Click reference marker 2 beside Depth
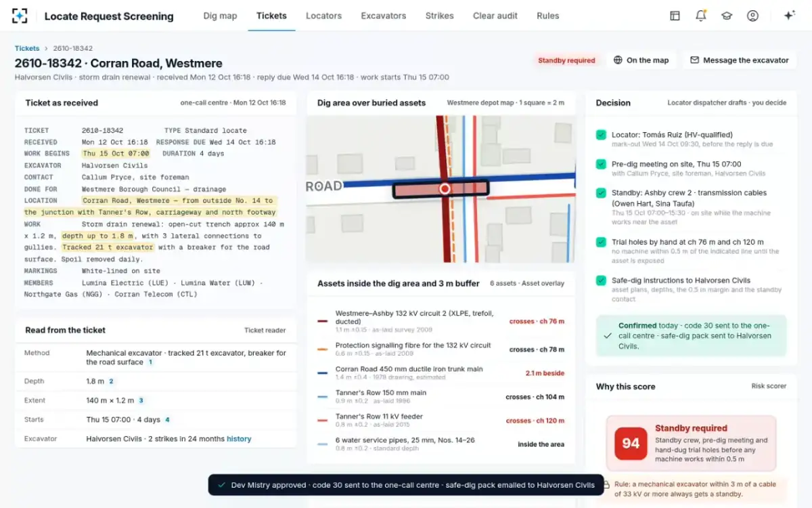 111,381
